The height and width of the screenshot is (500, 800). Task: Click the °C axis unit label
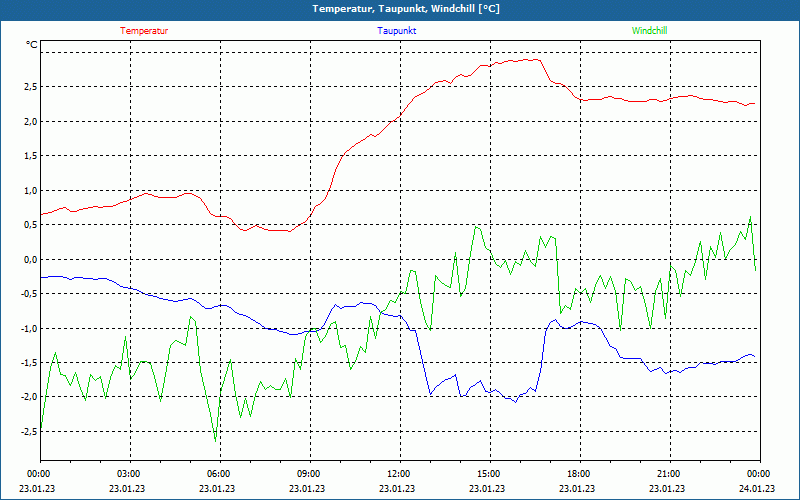tap(32, 45)
